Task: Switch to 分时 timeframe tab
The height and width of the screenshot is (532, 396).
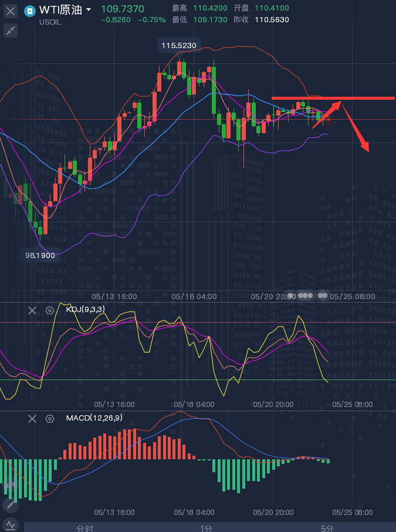Action: click(85, 528)
